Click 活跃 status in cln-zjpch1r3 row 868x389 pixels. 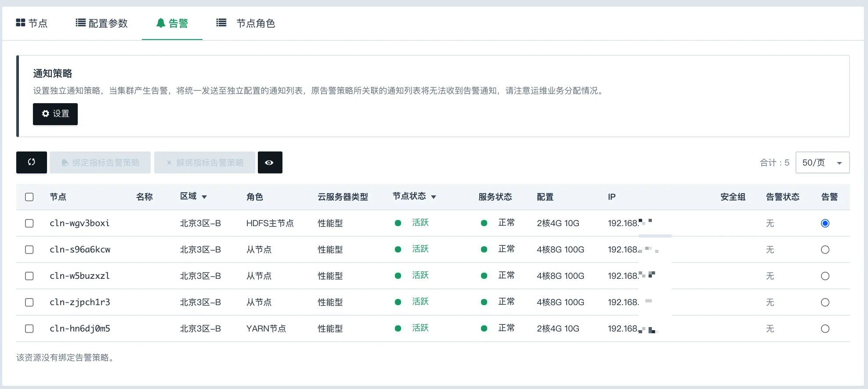pyautogui.click(x=420, y=302)
